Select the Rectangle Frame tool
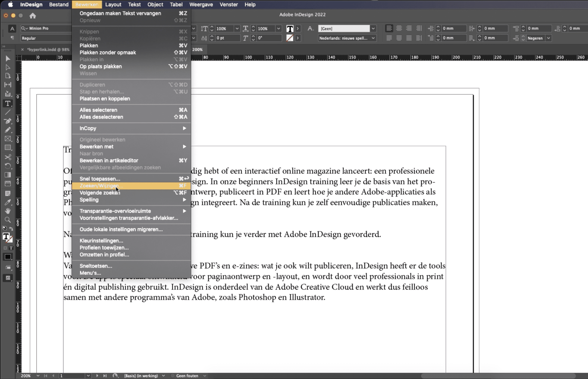 8,139
